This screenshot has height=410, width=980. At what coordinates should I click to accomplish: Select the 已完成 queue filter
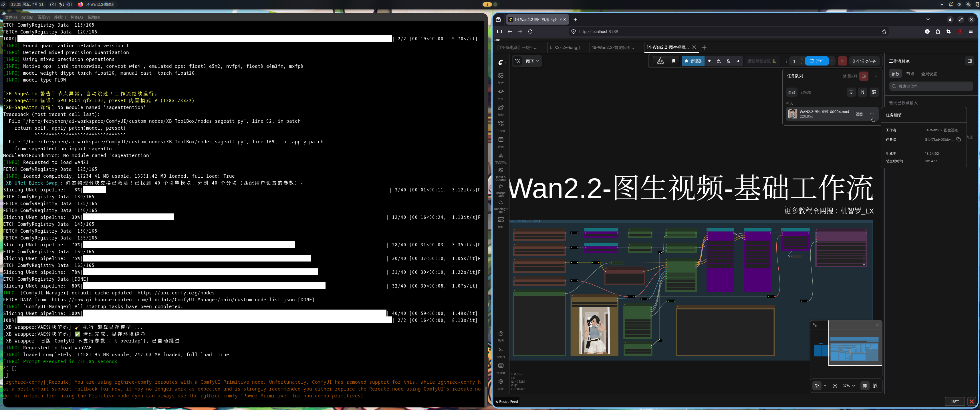(806, 92)
